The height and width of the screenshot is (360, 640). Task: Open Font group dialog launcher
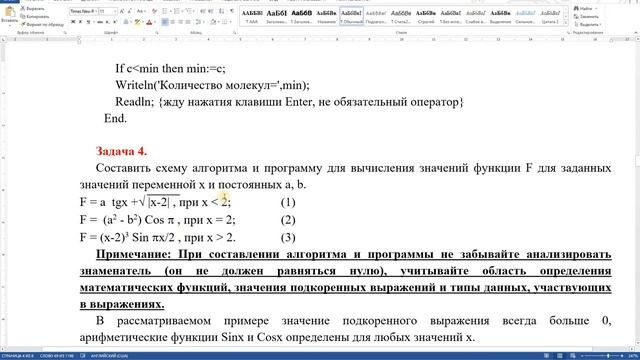click(156, 33)
